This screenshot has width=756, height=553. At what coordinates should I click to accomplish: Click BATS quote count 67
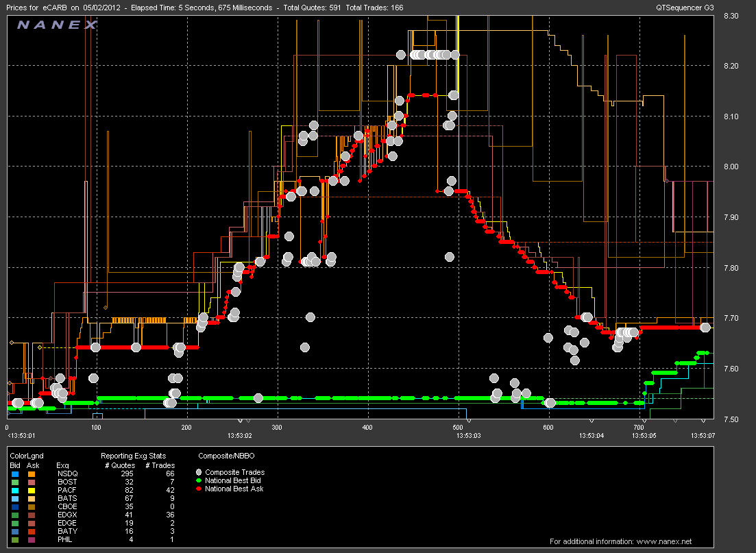coord(130,498)
